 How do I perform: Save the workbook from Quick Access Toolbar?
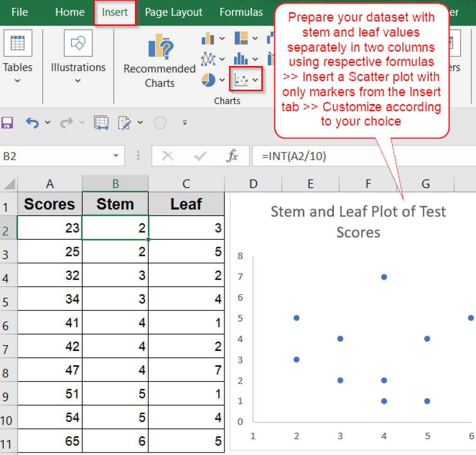coord(7,123)
